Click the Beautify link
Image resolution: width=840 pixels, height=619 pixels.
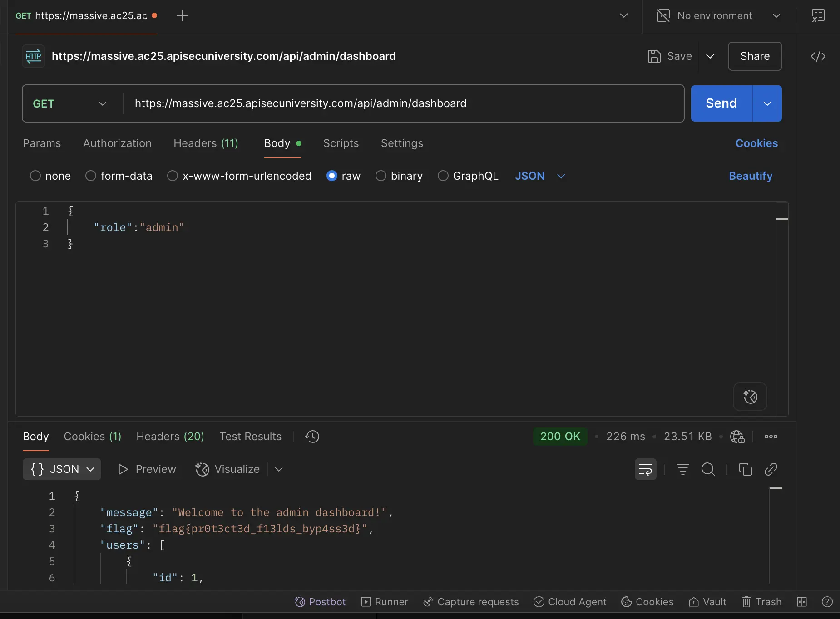(751, 176)
